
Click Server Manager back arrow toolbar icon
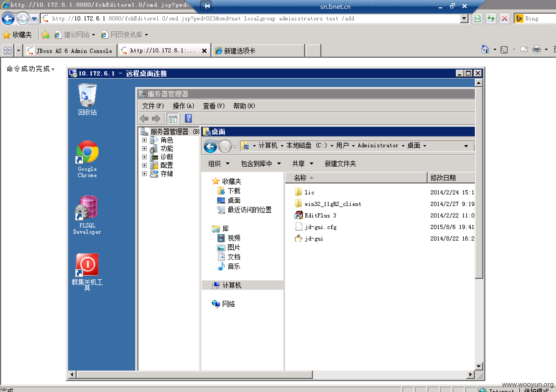pos(144,119)
